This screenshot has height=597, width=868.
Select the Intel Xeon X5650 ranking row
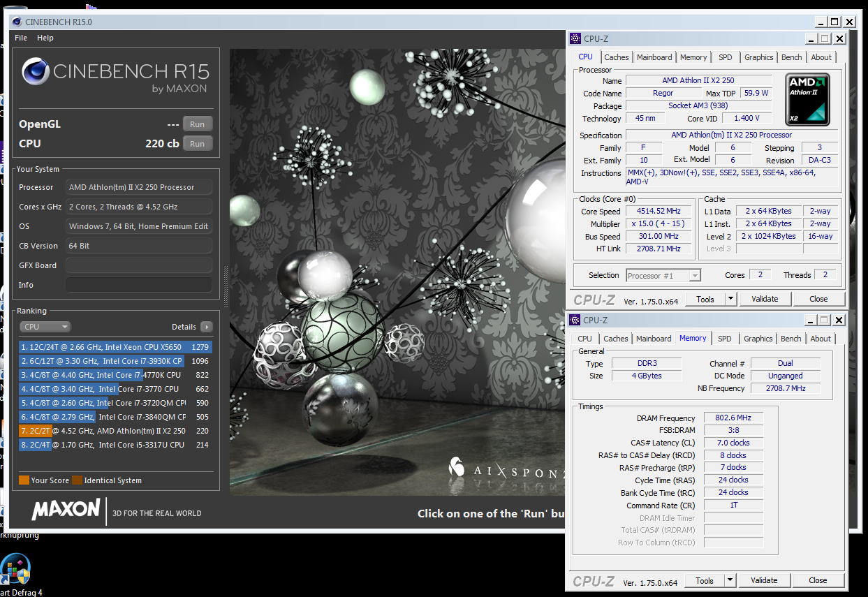(x=116, y=347)
